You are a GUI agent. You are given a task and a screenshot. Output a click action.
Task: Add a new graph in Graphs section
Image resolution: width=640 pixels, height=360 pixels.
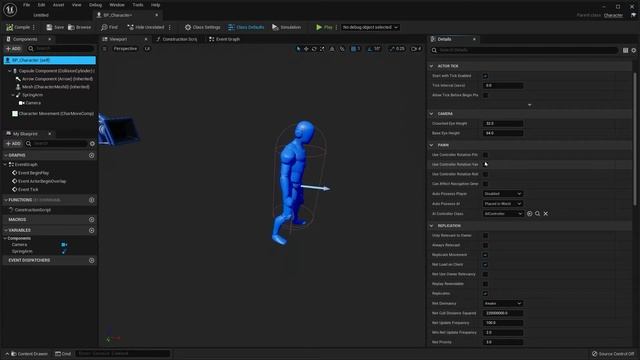click(91, 155)
